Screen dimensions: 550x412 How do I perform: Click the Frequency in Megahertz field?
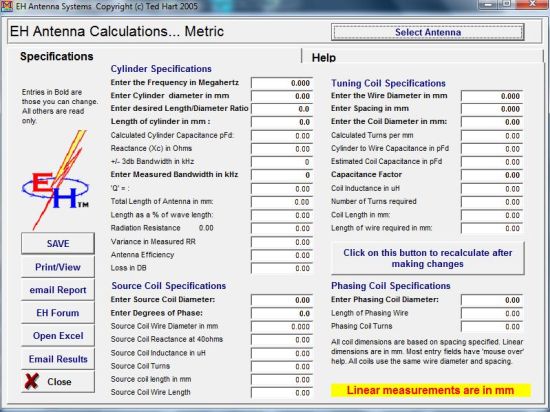282,83
